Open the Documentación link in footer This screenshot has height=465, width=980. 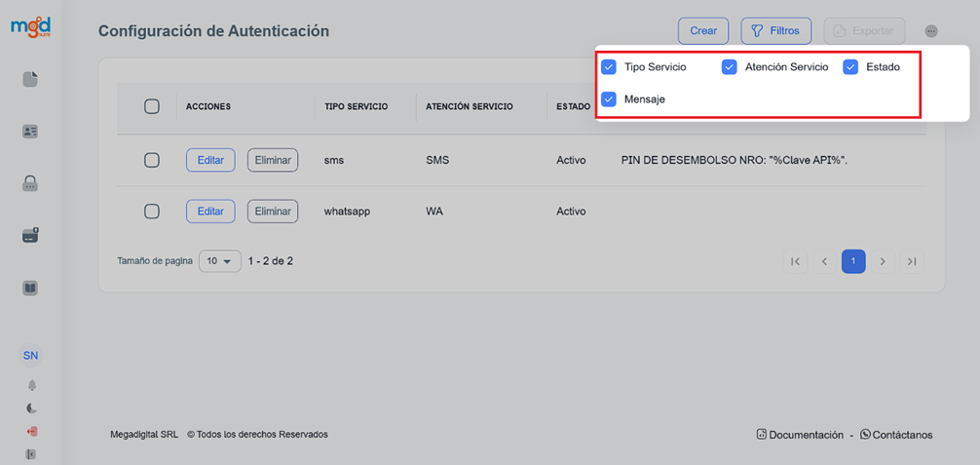click(x=800, y=435)
